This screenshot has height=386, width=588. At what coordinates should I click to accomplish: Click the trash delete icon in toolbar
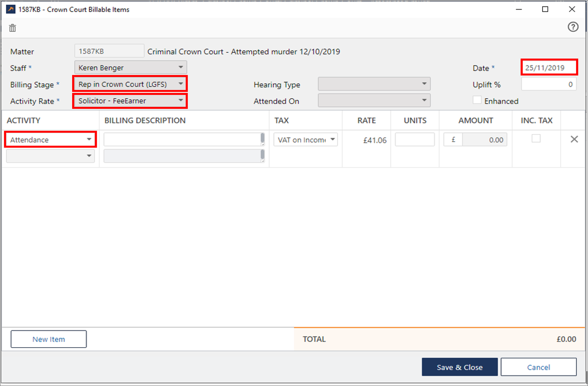click(x=13, y=28)
